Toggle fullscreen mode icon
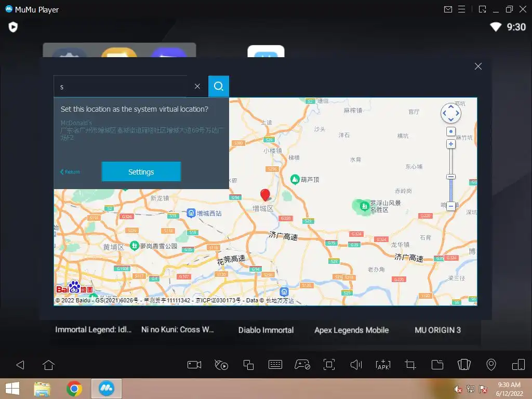 pos(329,365)
